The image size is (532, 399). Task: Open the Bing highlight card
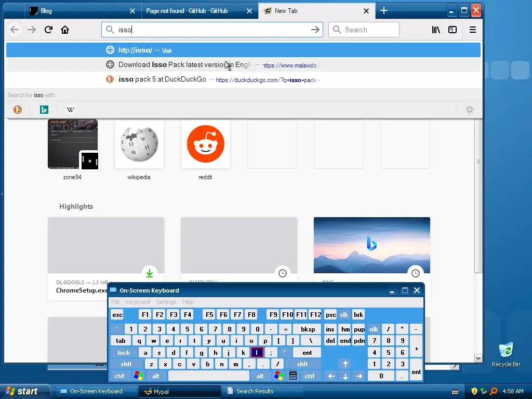click(372, 249)
